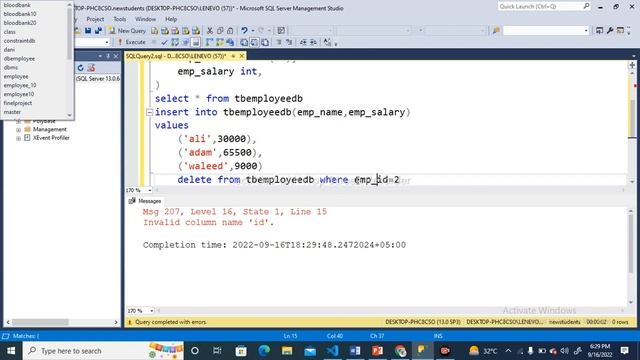Screen dimensions: 640x360
Task: Click the Decrease Indent icon
Action: (303, 42)
